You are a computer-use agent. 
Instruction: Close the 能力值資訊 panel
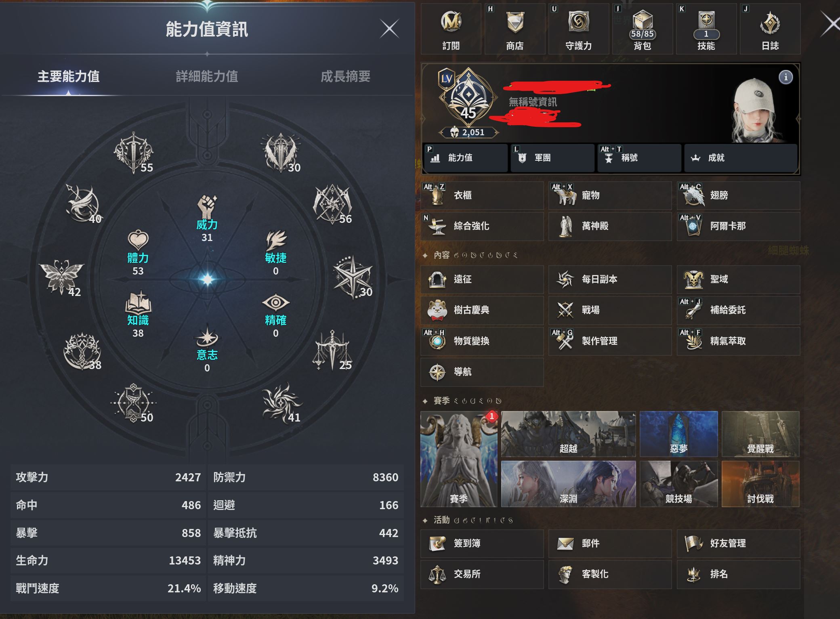point(390,29)
